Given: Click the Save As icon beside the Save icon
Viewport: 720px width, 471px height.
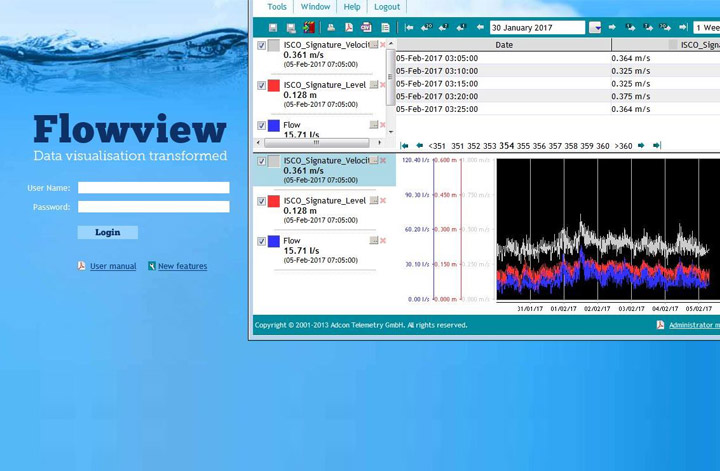Looking at the screenshot, I should (x=291, y=28).
